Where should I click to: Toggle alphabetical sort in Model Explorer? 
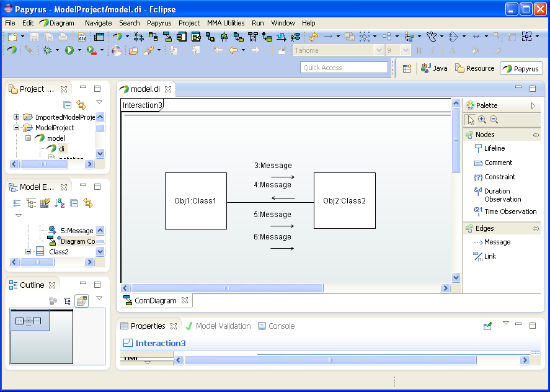pos(60,203)
